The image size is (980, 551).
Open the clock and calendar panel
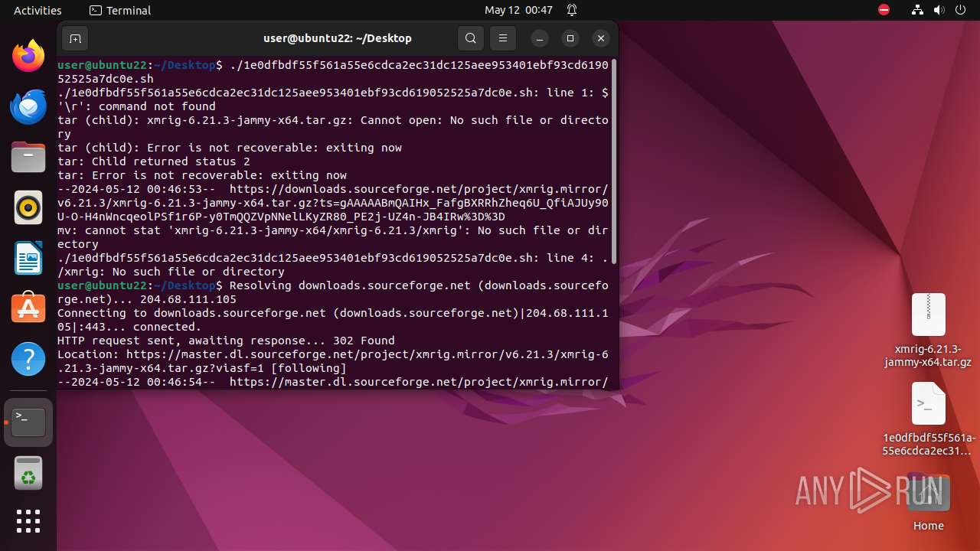518,10
